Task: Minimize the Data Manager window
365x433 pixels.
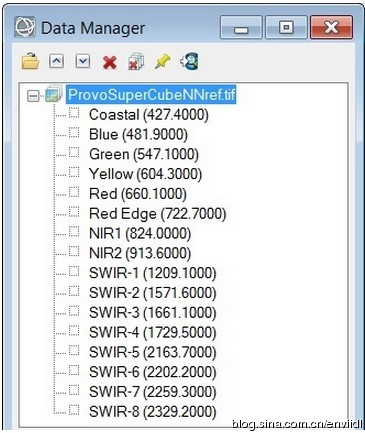Action: click(241, 27)
